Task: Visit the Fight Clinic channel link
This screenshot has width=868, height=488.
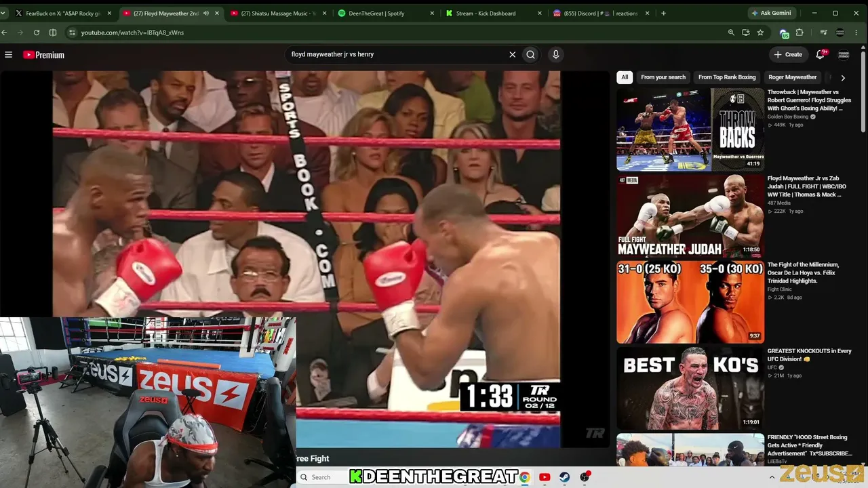Action: click(x=779, y=289)
